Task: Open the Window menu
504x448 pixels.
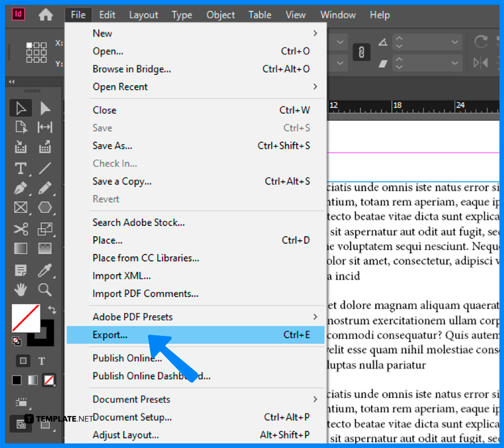Action: (x=338, y=15)
